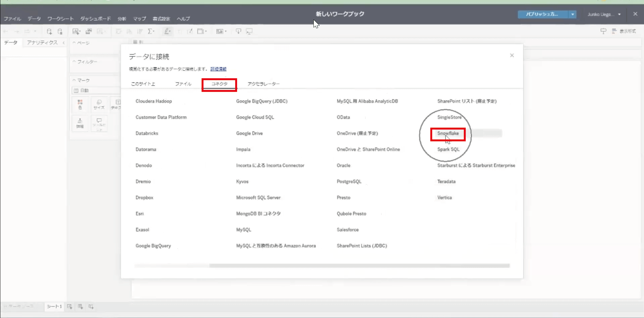Choose the PostgreSQL connector

tap(349, 182)
